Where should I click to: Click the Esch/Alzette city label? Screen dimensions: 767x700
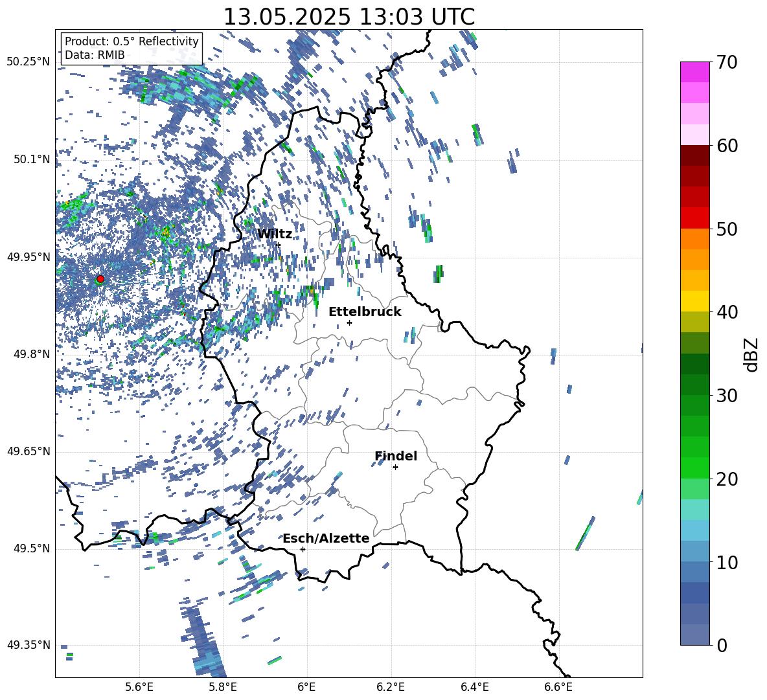coord(326,539)
